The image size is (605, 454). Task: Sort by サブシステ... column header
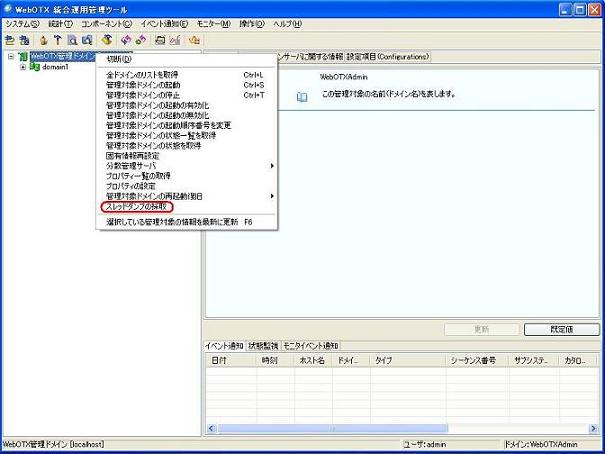click(x=534, y=361)
